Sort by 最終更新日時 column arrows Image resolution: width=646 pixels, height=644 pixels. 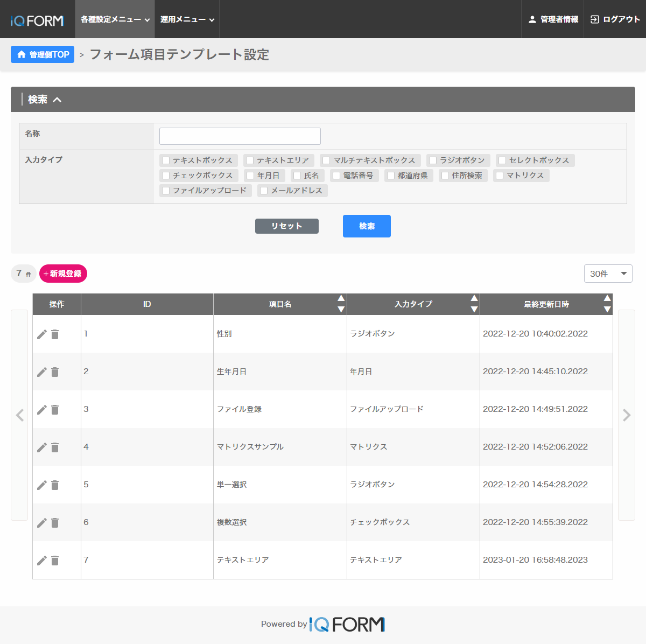coord(607,304)
